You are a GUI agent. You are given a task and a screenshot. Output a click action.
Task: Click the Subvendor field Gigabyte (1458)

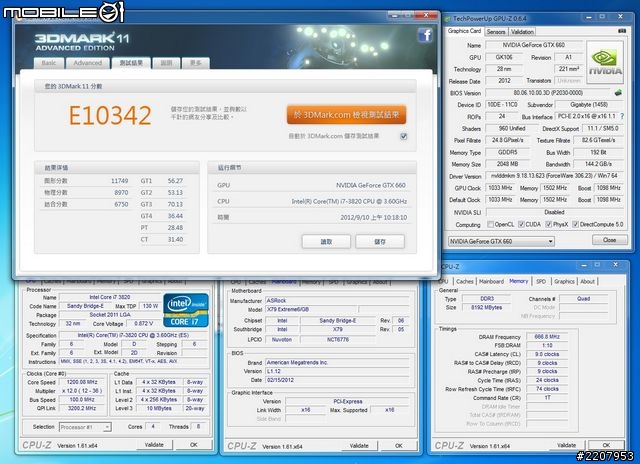(589, 104)
